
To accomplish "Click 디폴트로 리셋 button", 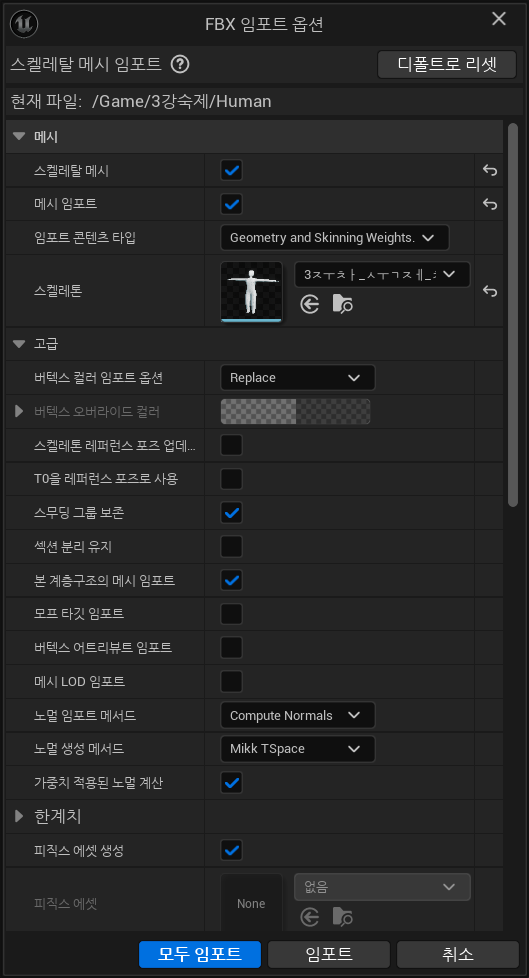I will point(447,64).
